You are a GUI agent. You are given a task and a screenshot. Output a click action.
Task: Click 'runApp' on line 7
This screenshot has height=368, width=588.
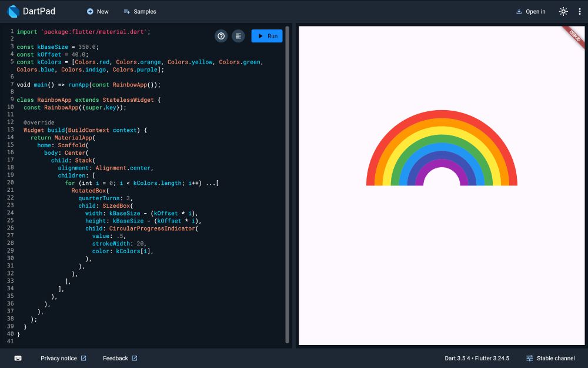point(78,85)
